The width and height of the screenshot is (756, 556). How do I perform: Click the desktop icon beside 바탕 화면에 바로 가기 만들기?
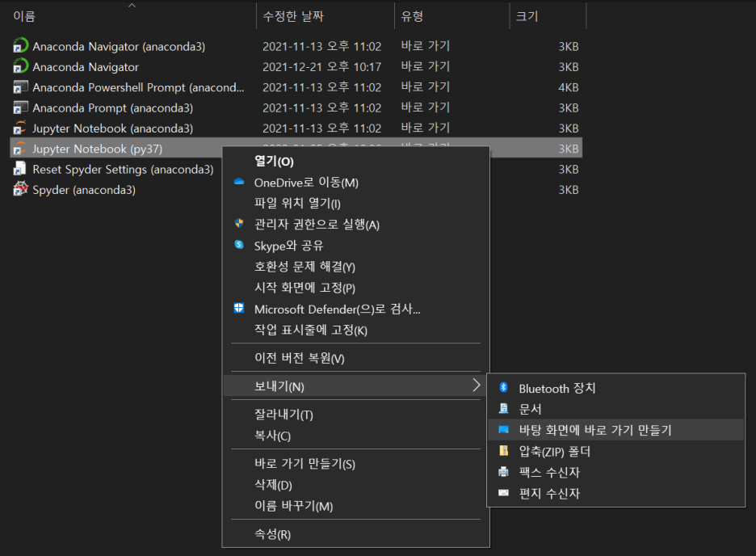coord(503,429)
